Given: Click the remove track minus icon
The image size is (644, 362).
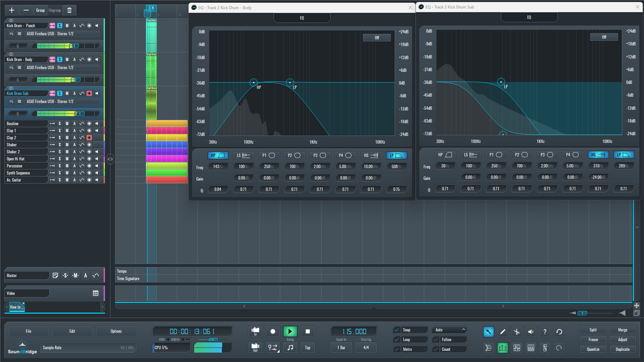Looking at the screenshot, I should pos(26,10).
